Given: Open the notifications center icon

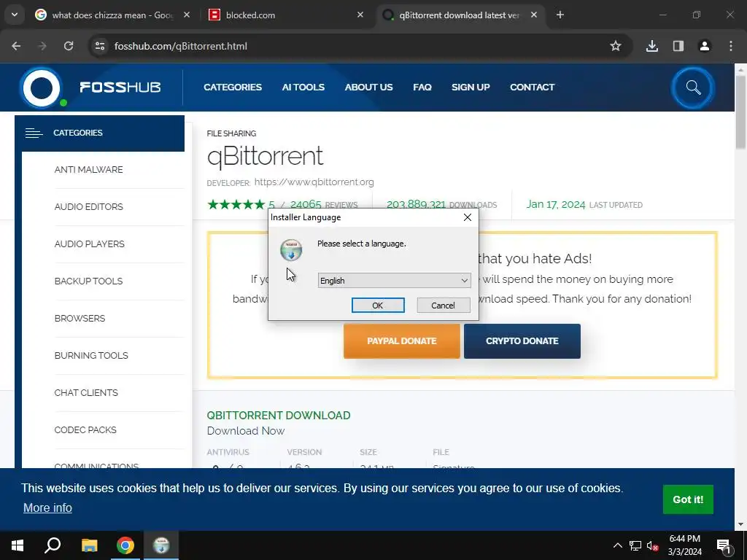Looking at the screenshot, I should click(x=724, y=546).
